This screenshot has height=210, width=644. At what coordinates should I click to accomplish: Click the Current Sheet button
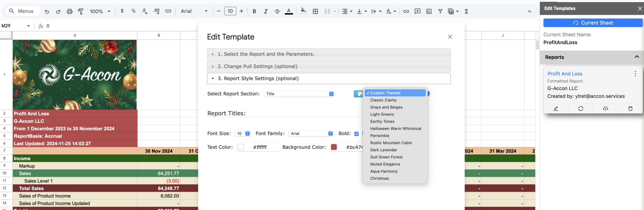(x=593, y=23)
